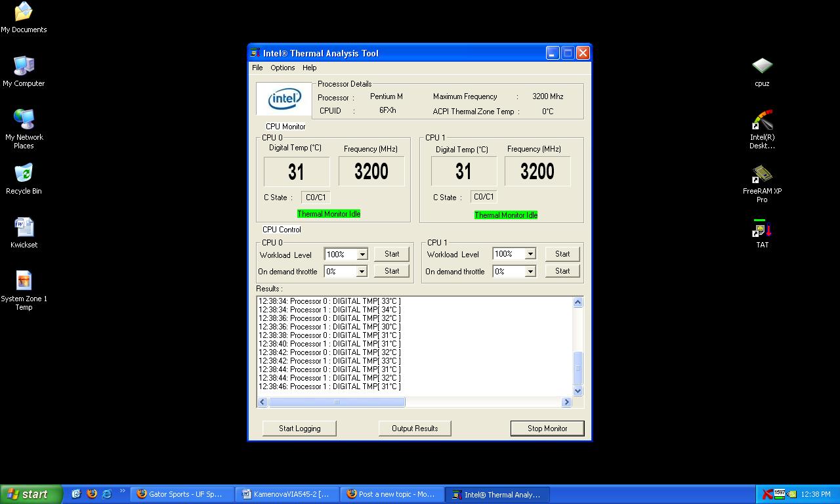Image resolution: width=840 pixels, height=504 pixels.
Task: Open the Options menu
Action: pyautogui.click(x=282, y=68)
